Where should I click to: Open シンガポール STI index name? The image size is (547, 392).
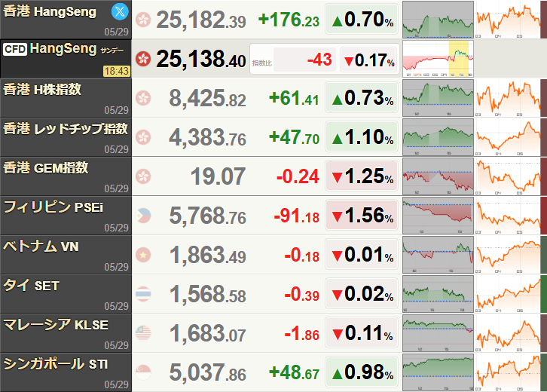(x=56, y=364)
